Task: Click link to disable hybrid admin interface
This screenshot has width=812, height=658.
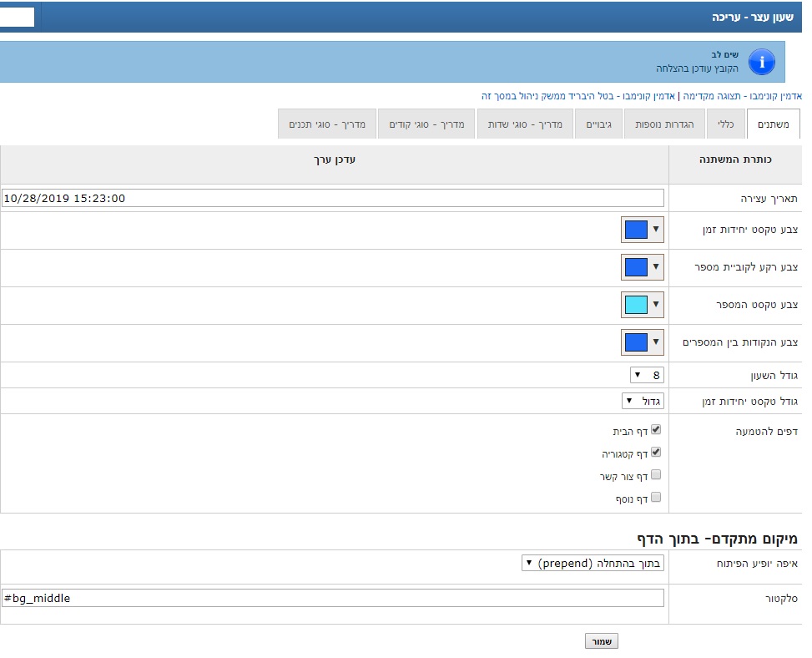Action: (578, 96)
